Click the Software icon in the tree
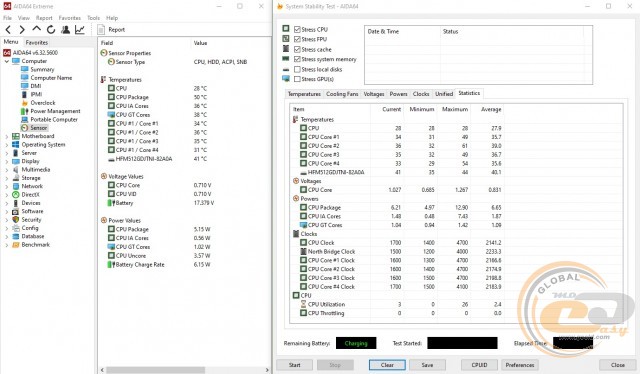Viewport: 640px width, 374px height. [x=16, y=211]
